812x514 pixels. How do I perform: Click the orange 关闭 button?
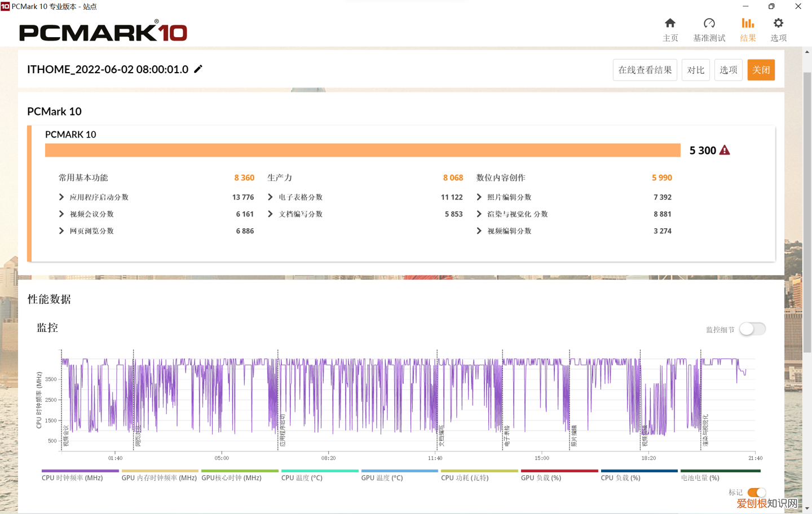(x=761, y=70)
